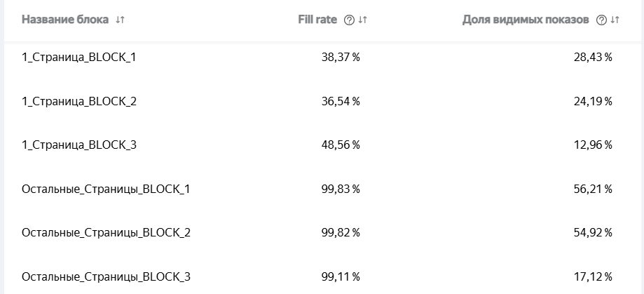Open the 1_Страница_BLOCK_2 block entry

click(x=79, y=101)
